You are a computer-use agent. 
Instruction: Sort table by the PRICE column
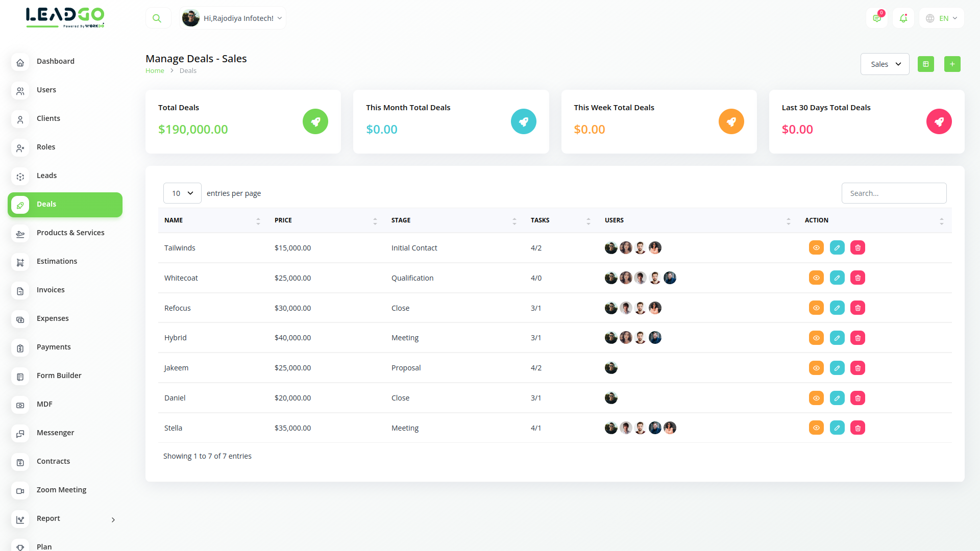[325, 220]
